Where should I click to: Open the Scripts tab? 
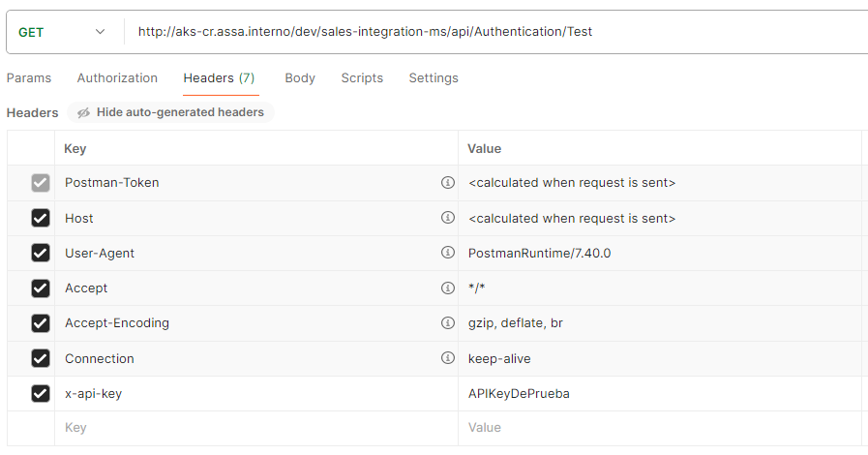362,78
